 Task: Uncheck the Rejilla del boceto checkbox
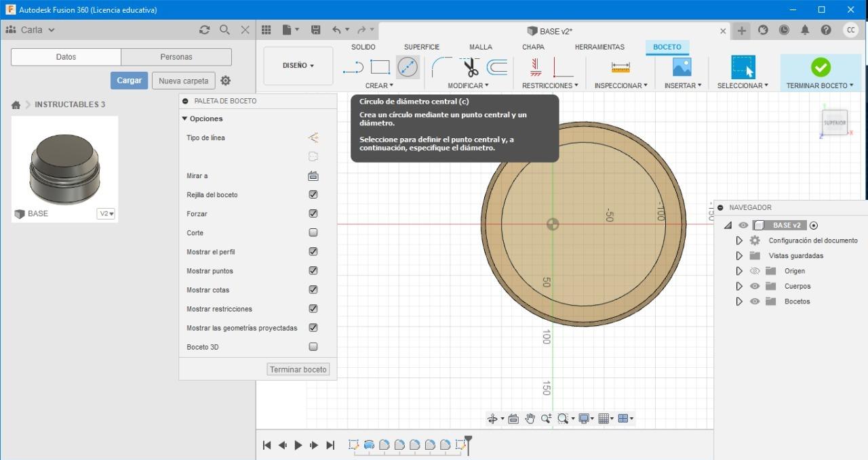click(x=313, y=194)
